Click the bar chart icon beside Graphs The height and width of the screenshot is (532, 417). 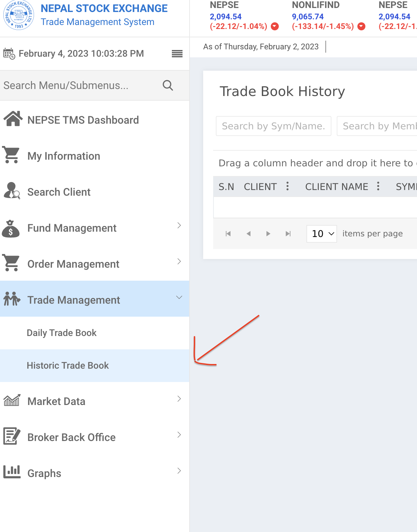12,472
